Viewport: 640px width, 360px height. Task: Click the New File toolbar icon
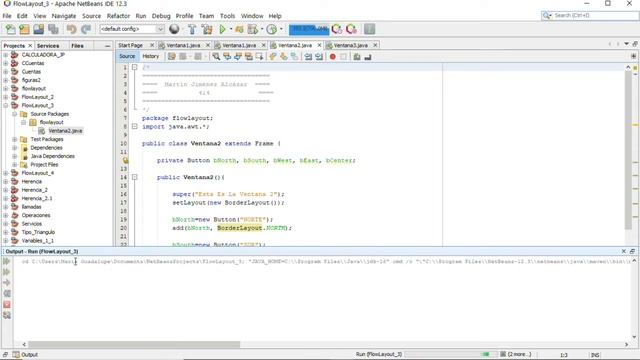click(x=10, y=29)
